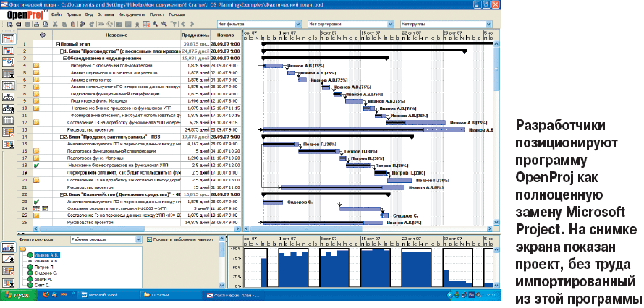Toggle 'Показать выбранные наверху' checkbox
Screen dimensions: 644x308
(150, 239)
